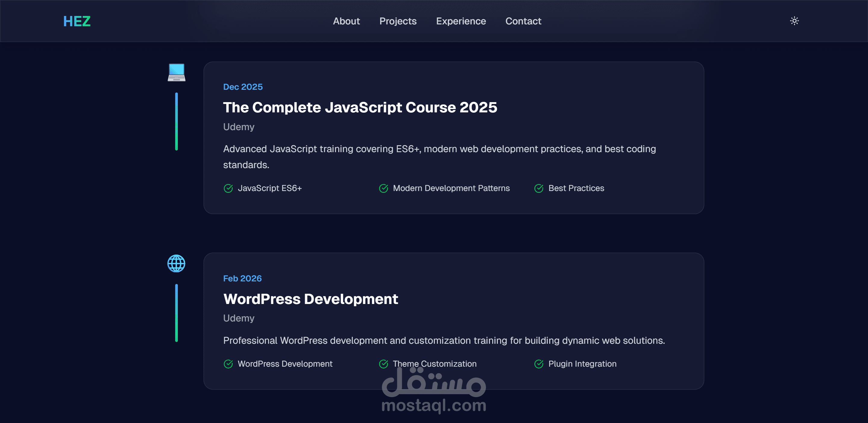Click check icon beside WordPress Development skill

click(x=228, y=364)
